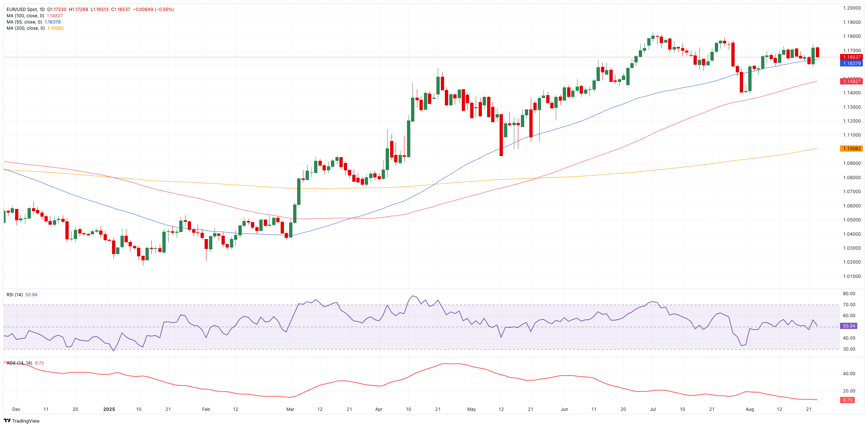Image resolution: width=868 pixels, height=427 pixels.
Task: Select the red 9.70 ADX value tag
Action: coord(847,400)
